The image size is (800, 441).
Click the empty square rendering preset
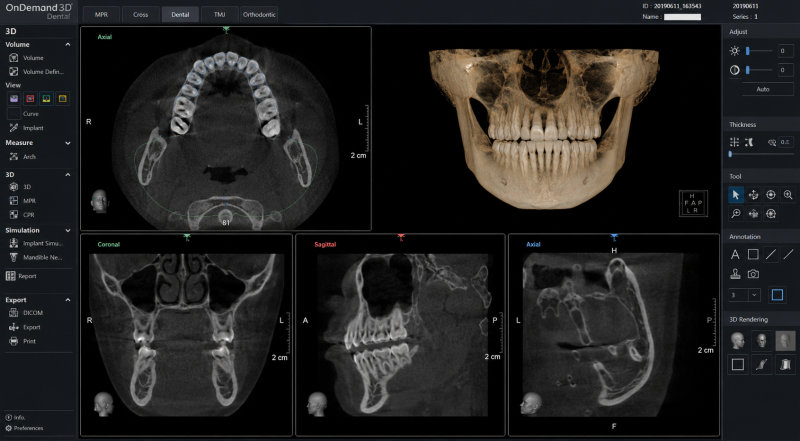click(737, 364)
